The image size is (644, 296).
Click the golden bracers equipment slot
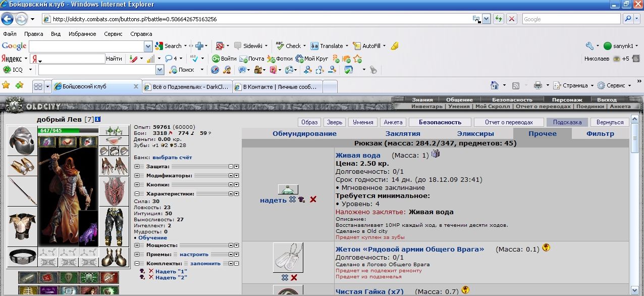[22, 165]
